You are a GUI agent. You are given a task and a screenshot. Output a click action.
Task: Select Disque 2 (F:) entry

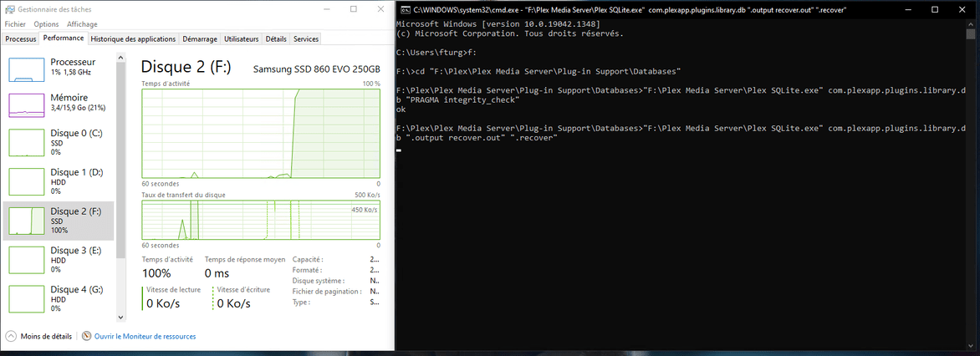coord(59,221)
